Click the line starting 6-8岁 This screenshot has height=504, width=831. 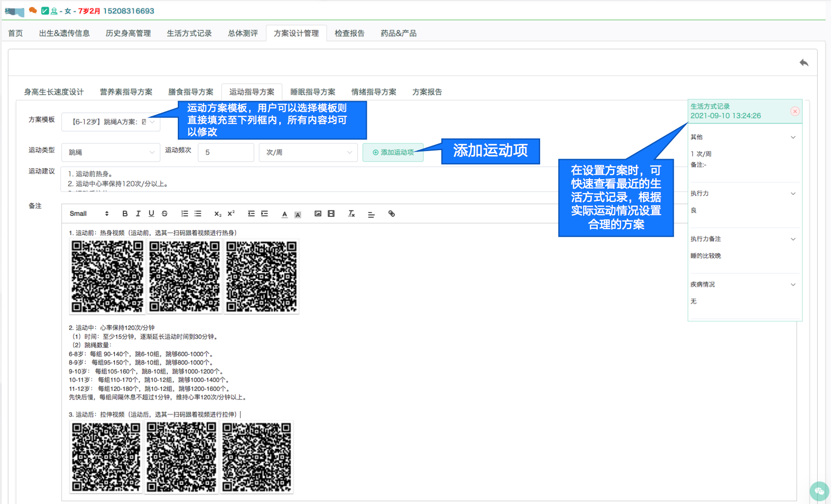pos(141,354)
